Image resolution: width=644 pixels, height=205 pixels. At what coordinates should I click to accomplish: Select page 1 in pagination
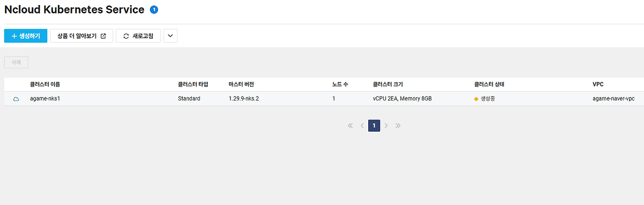point(374,126)
